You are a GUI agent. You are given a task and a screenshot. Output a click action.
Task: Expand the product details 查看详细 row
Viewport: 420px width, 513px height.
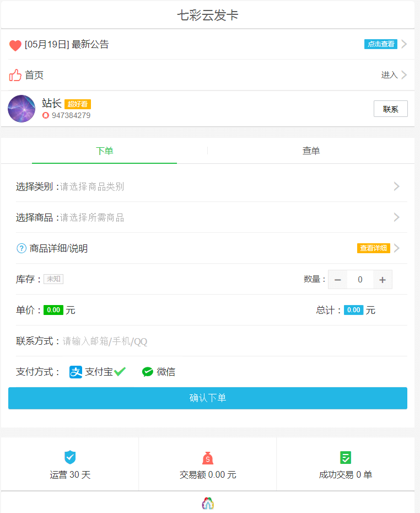374,248
